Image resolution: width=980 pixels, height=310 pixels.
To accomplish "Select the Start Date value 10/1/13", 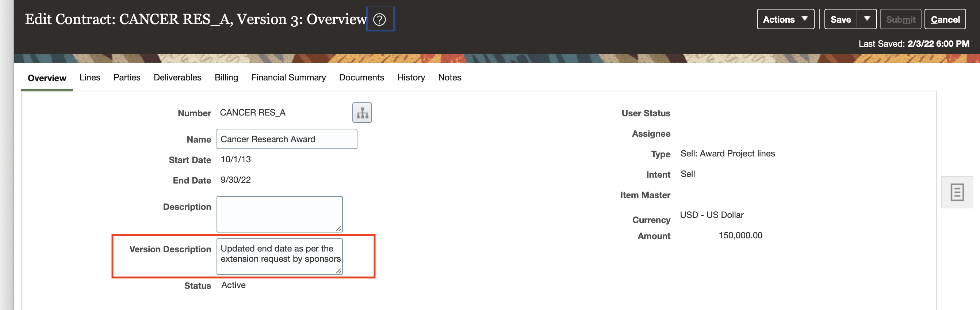I will point(236,159).
